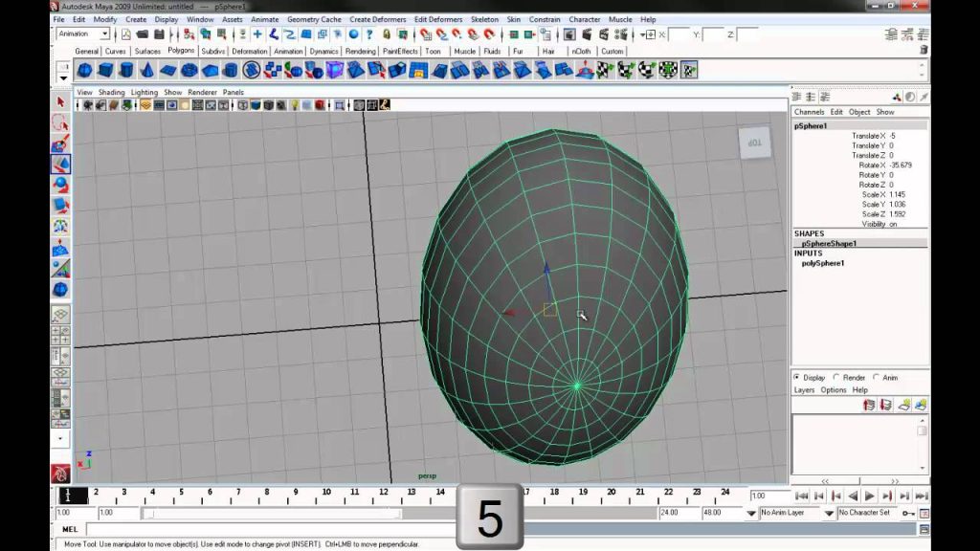
Task: Switch to the Surfaces shelf tab
Action: tap(147, 52)
